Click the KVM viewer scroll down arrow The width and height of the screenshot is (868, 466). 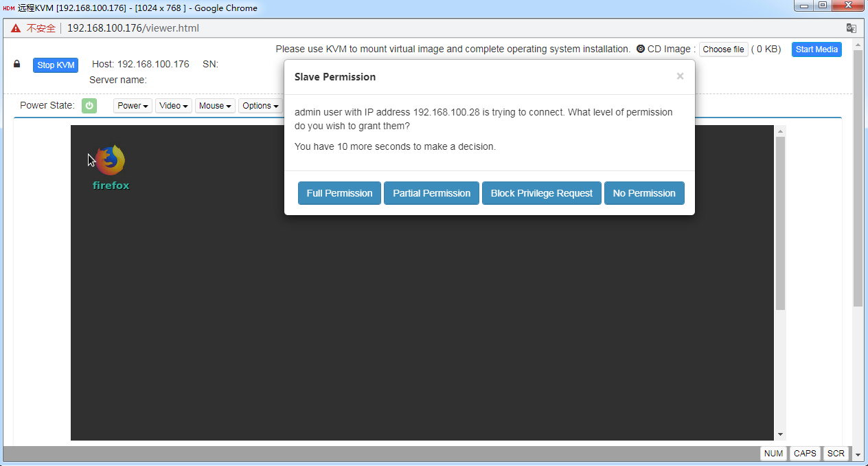coord(780,434)
